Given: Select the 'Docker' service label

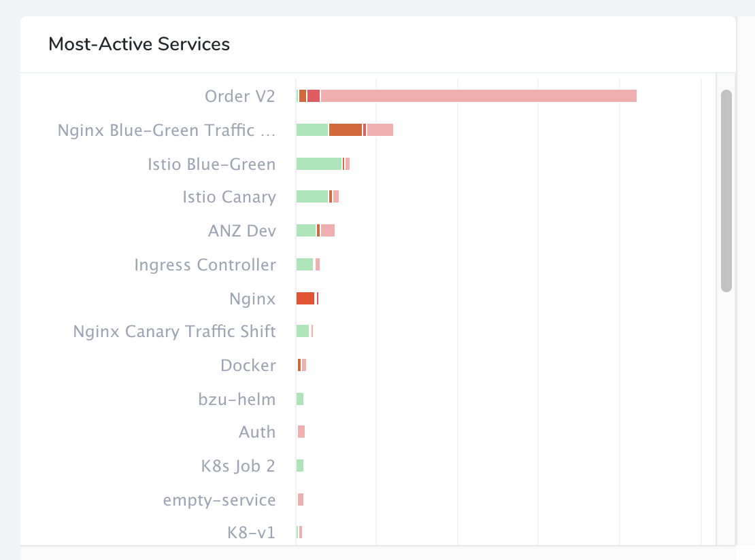Looking at the screenshot, I should tap(248, 365).
